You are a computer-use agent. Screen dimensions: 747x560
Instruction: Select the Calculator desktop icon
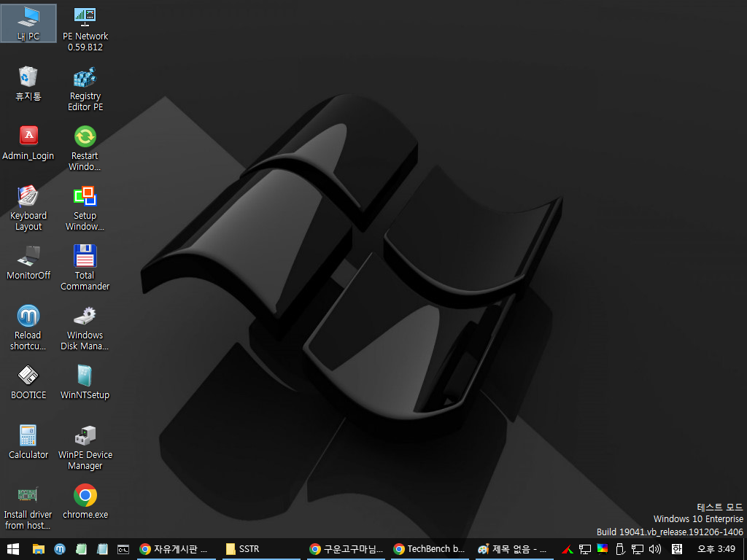tap(28, 442)
